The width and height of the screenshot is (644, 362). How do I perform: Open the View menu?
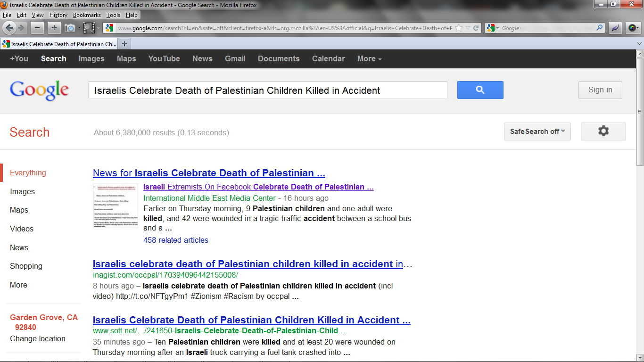(x=38, y=15)
